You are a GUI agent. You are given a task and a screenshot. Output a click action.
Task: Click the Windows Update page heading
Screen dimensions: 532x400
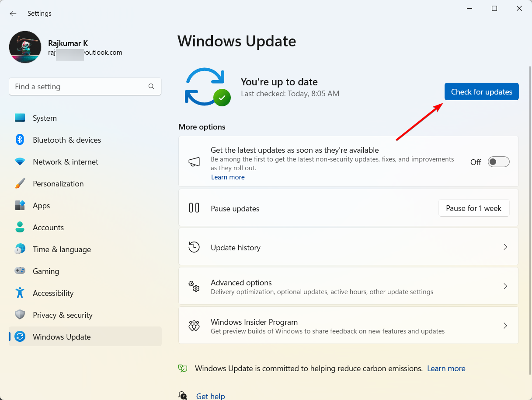pos(237,41)
